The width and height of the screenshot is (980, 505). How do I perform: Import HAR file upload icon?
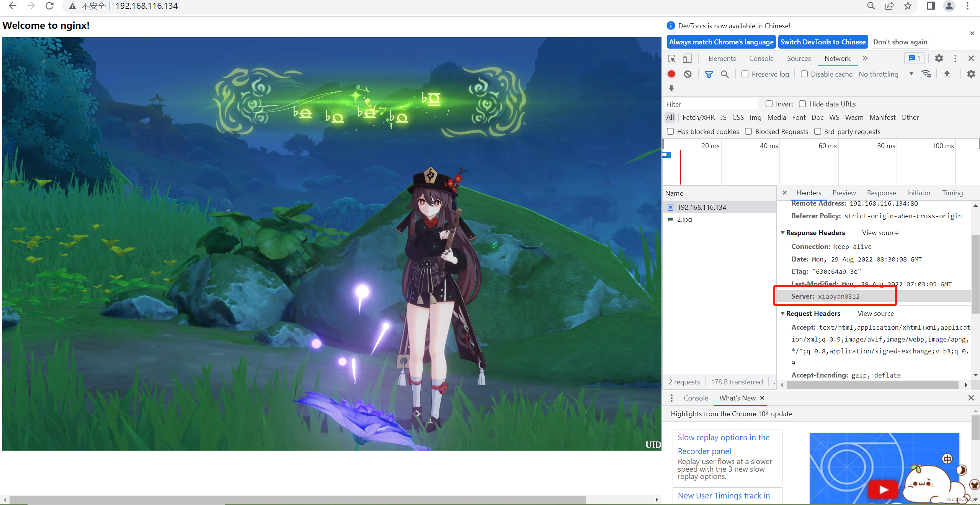[947, 74]
